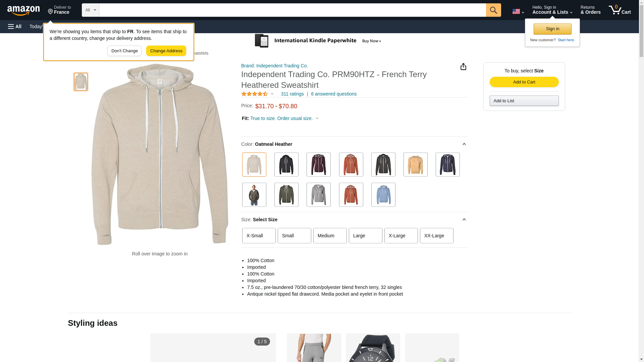The height and width of the screenshot is (362, 644).
Task: Click the Deliver to France location icon
Action: [x=51, y=12]
